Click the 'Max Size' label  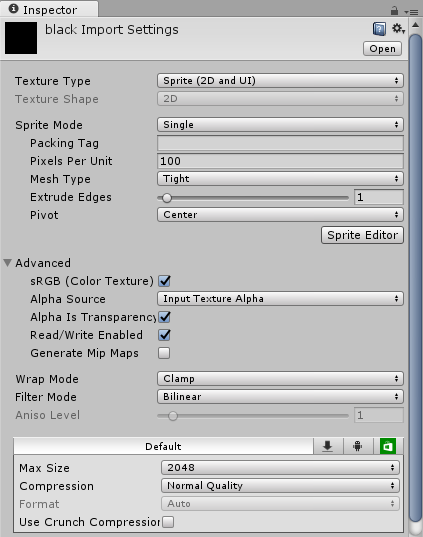(x=45, y=468)
